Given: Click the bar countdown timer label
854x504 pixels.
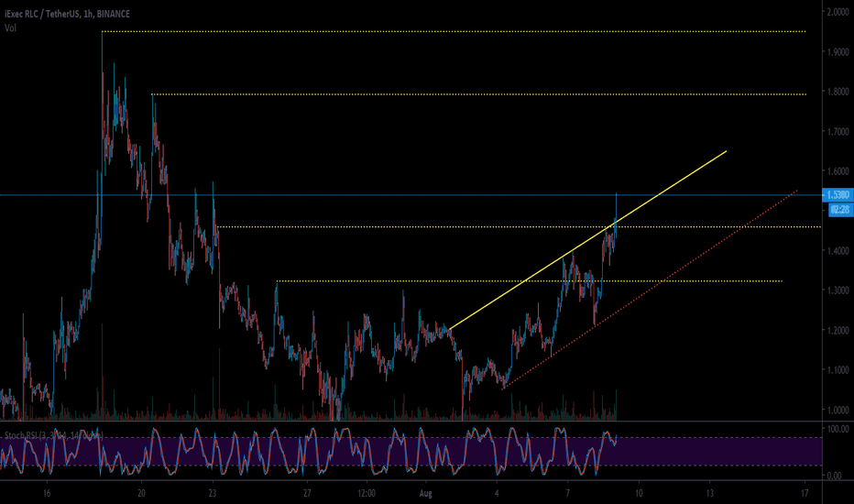Looking at the screenshot, I should [x=841, y=210].
